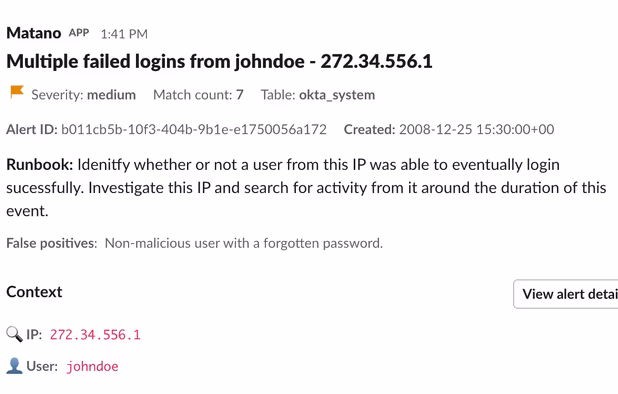Click the Created date 2008-12-25 value

click(x=476, y=129)
